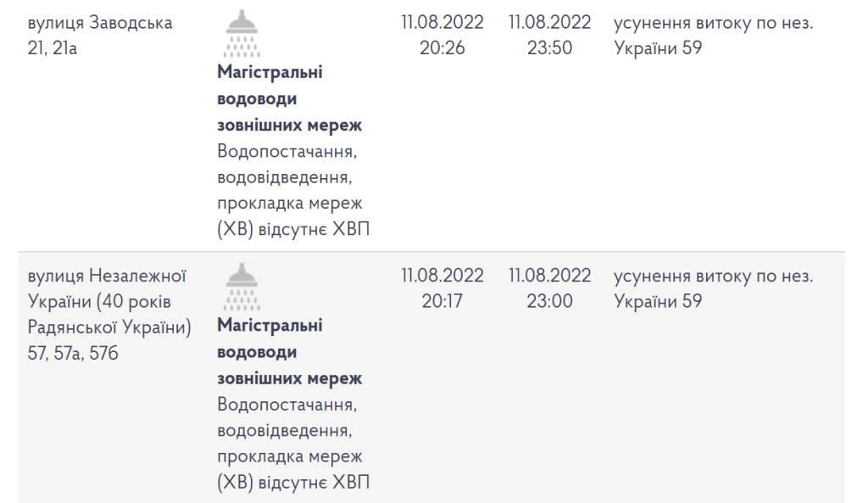Viewport: 868px width, 503px height.
Task: Select the street name 'вулиця Заводська'
Action: pyautogui.click(x=100, y=23)
